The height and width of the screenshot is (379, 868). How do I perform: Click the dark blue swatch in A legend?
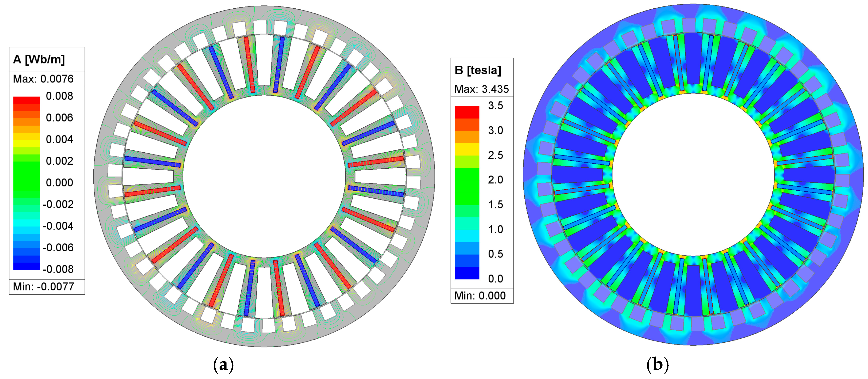pyautogui.click(x=27, y=266)
